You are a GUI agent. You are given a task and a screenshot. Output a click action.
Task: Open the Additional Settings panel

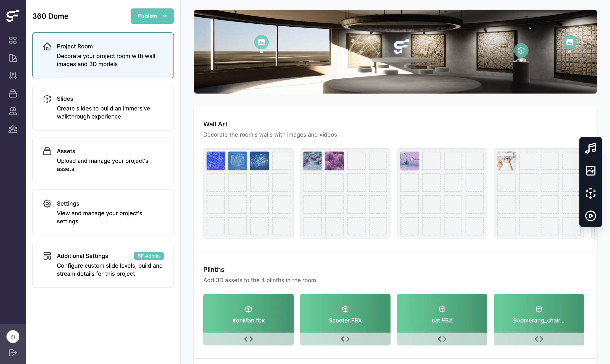[103, 265]
